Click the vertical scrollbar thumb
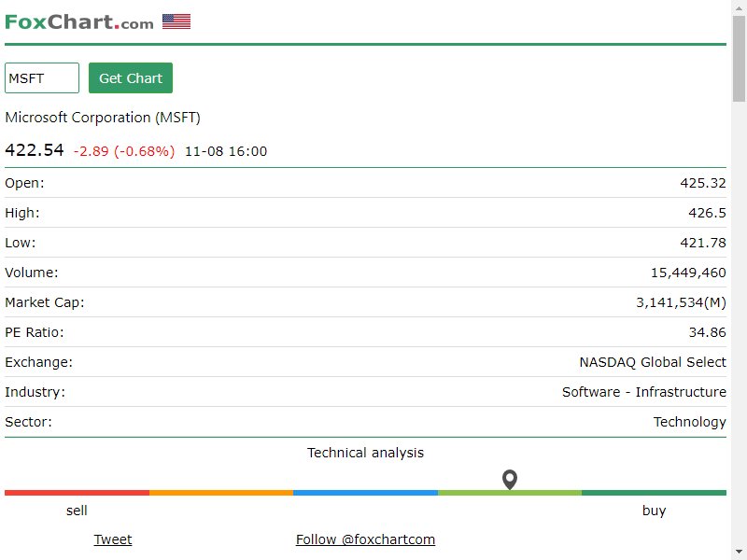Viewport: 747px width, 560px height. (739, 58)
